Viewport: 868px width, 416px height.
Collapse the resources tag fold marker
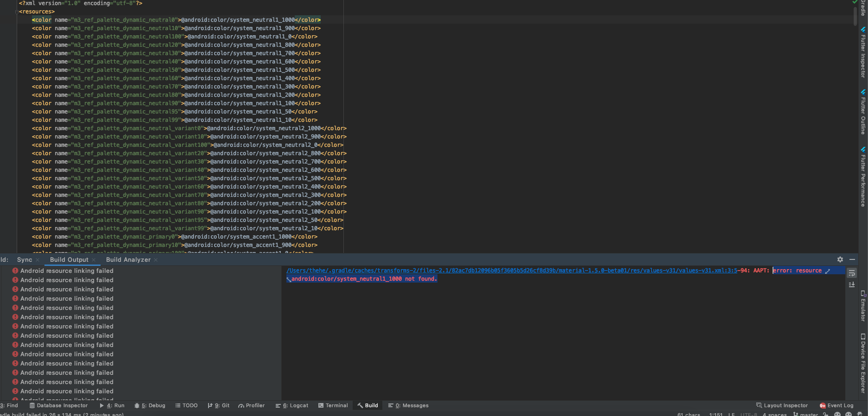coord(17,12)
